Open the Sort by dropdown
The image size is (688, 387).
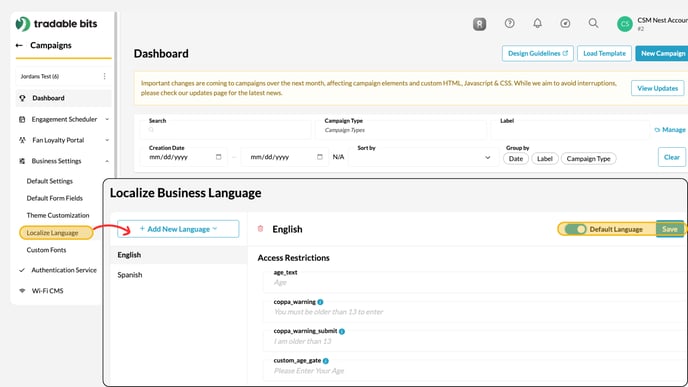point(424,157)
